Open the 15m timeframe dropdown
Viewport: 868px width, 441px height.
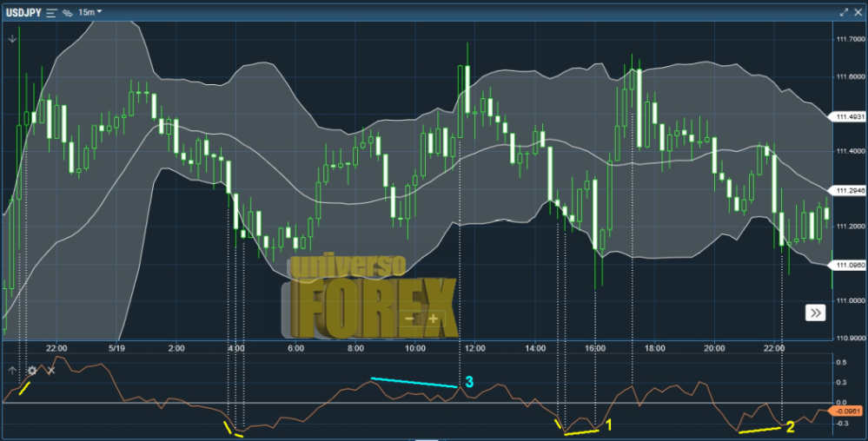pyautogui.click(x=89, y=12)
